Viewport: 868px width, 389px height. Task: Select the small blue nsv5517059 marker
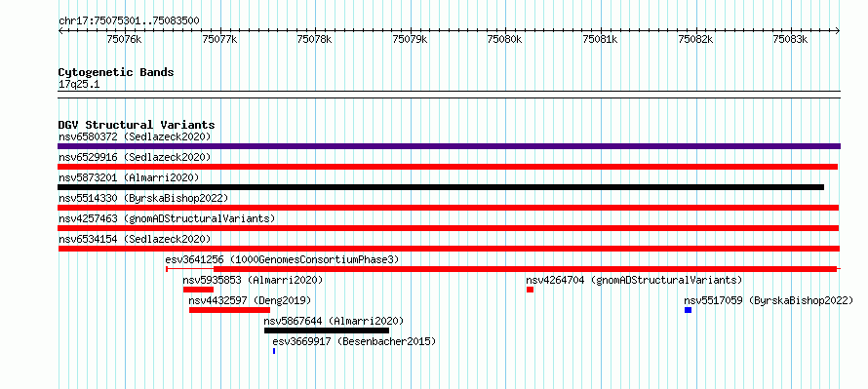click(x=689, y=310)
